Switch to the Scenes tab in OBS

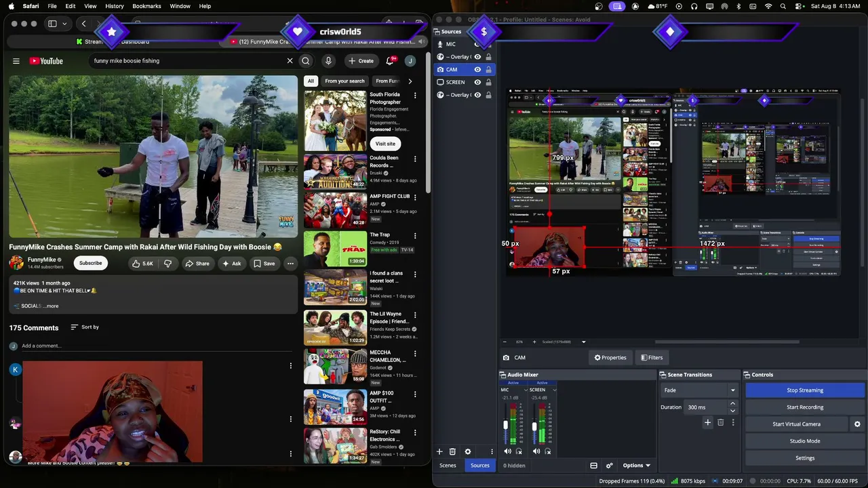pos(448,466)
